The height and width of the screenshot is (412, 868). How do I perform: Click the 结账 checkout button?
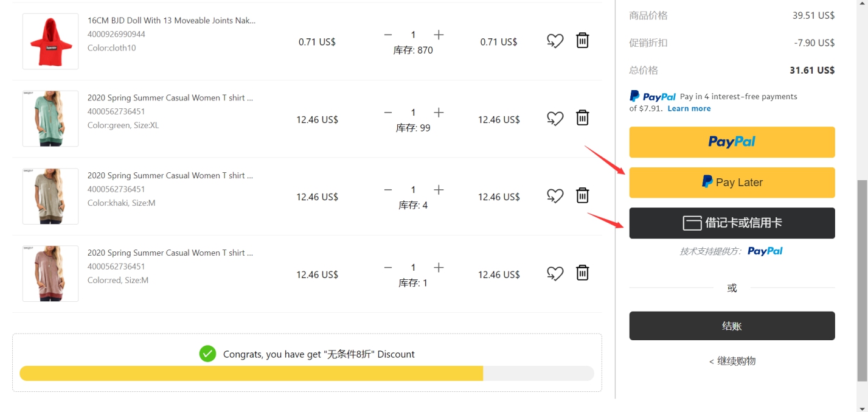click(x=732, y=326)
